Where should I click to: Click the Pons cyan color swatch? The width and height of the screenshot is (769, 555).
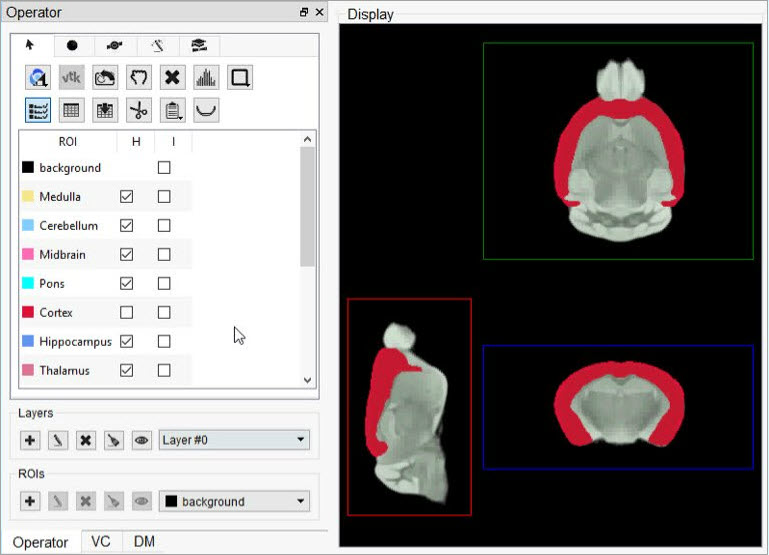click(28, 284)
